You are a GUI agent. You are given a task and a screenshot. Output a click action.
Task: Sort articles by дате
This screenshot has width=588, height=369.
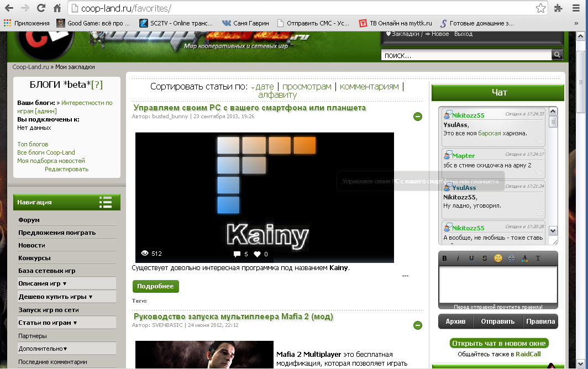[265, 87]
